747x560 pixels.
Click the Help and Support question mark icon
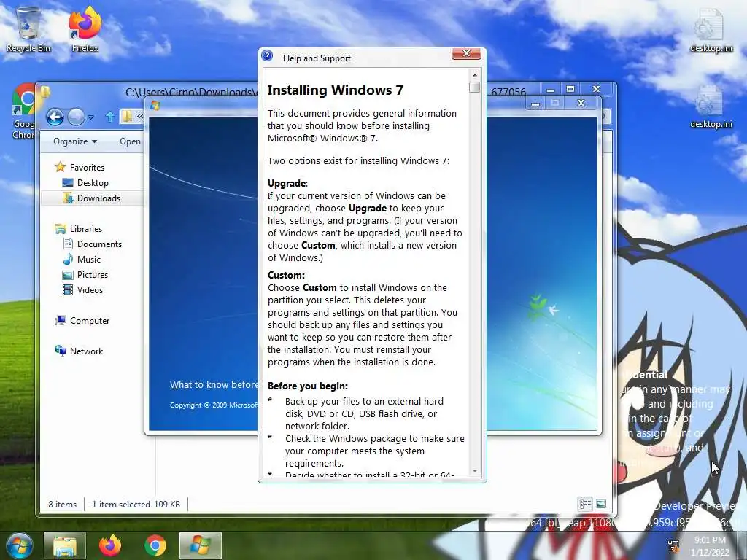(x=267, y=56)
